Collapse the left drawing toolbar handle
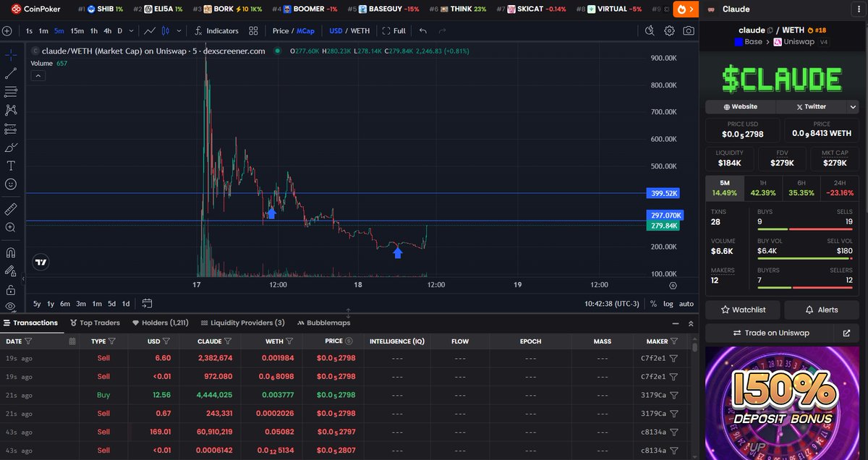The image size is (868, 460). click(22, 278)
